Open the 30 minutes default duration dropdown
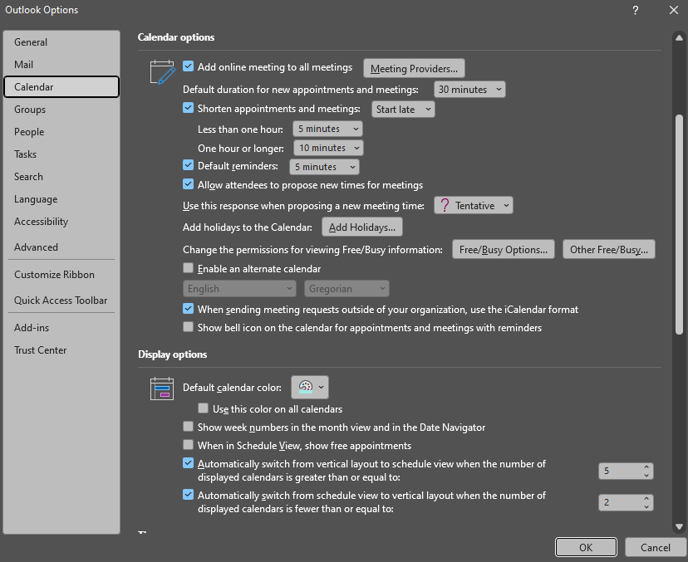Viewport: 688px width, 562px height. click(x=469, y=89)
